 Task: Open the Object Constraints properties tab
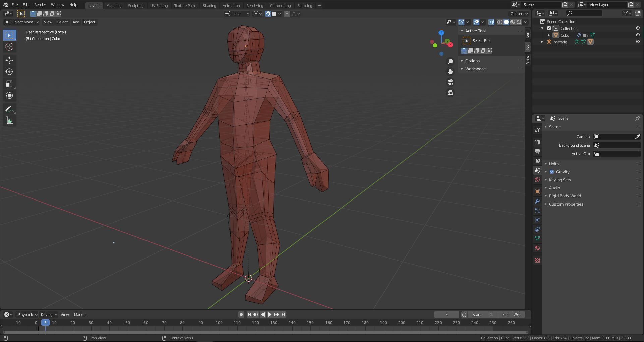coord(537,229)
